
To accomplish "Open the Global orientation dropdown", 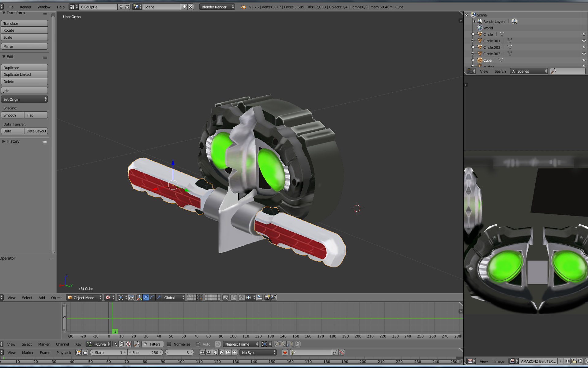I will 174,297.
